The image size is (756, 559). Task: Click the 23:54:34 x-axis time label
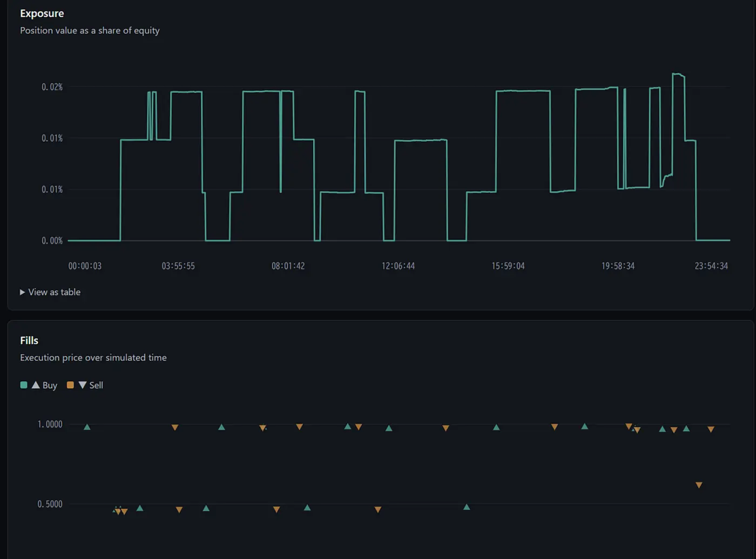click(x=711, y=266)
